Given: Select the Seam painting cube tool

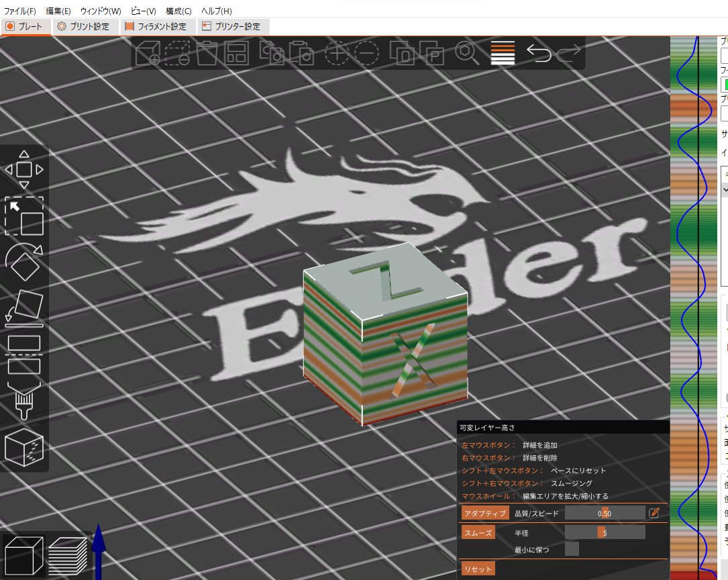Looking at the screenshot, I should click(24, 448).
